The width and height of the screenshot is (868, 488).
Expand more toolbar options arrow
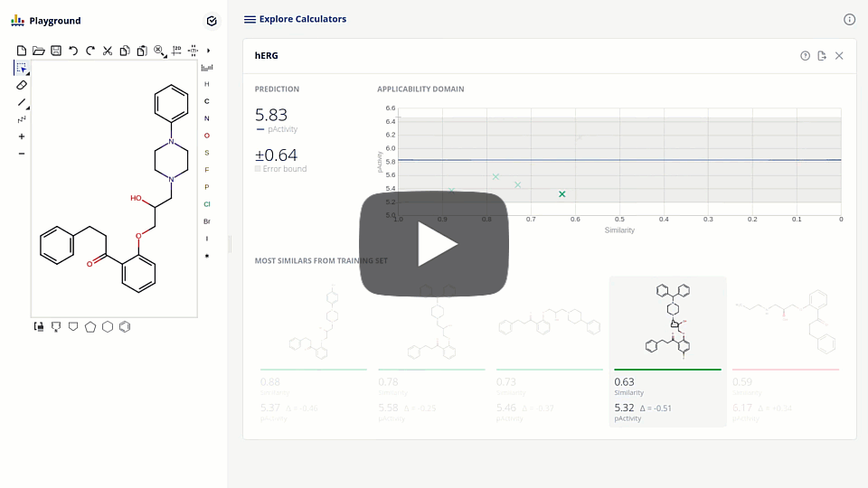[x=209, y=51]
